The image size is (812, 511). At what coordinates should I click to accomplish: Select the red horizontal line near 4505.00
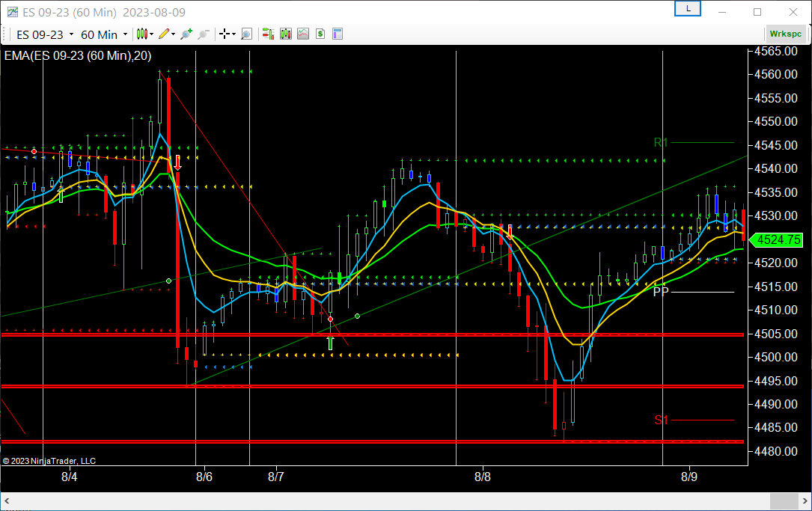tap(373, 335)
